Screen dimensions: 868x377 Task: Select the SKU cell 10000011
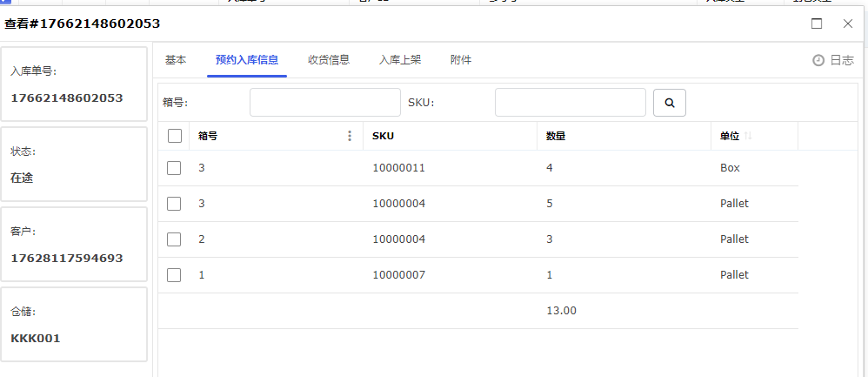[x=398, y=167]
